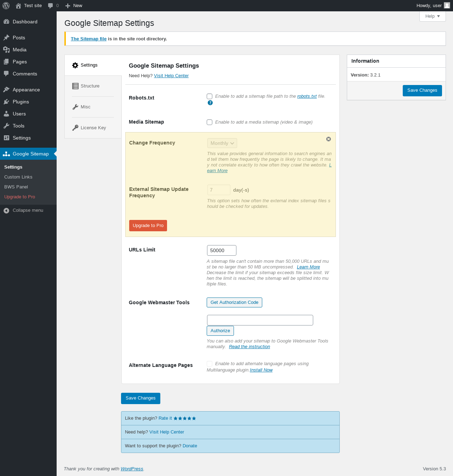Click the Users person icon
The image size is (453, 476).
(6, 114)
